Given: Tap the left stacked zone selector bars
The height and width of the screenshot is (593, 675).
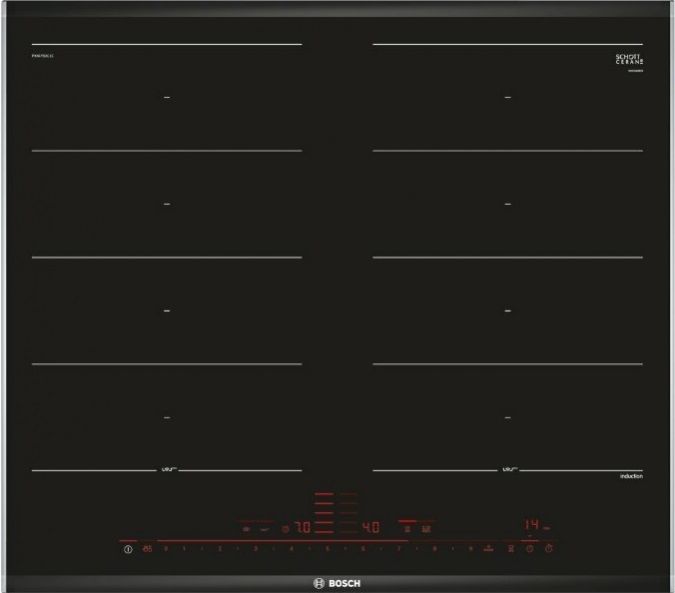Looking at the screenshot, I should [325, 515].
